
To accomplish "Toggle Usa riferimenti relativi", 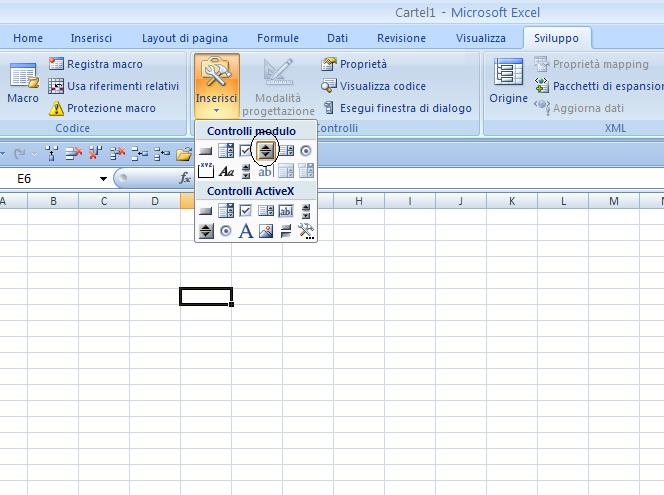I will click(x=114, y=86).
